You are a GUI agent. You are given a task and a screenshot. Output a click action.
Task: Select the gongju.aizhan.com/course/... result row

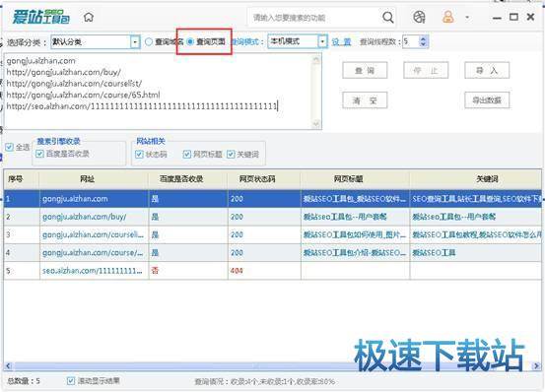[272, 253]
